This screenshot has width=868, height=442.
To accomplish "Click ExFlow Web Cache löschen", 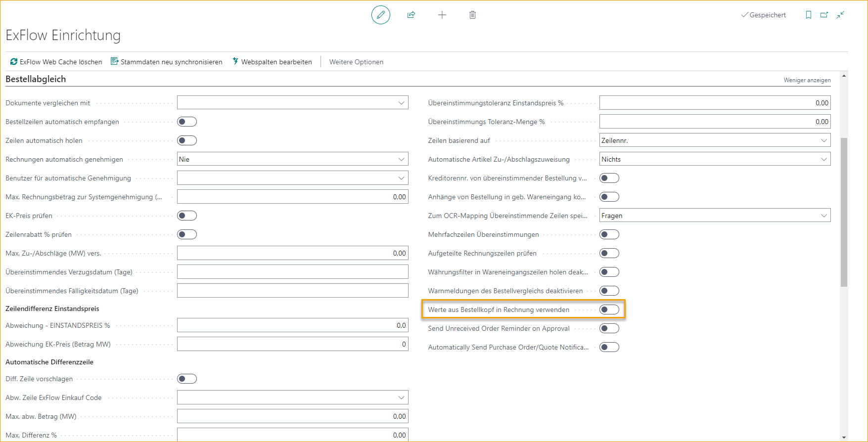I will 56,62.
